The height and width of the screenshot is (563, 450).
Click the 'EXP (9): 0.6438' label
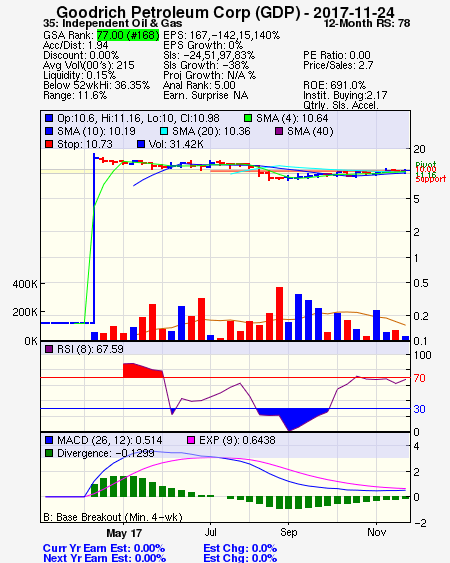pyautogui.click(x=237, y=440)
